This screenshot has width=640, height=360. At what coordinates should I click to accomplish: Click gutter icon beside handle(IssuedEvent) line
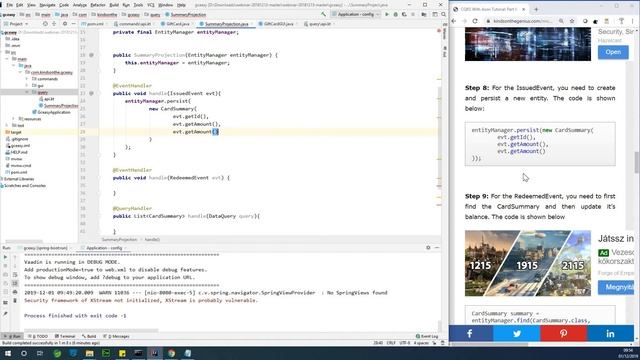pos(91,93)
